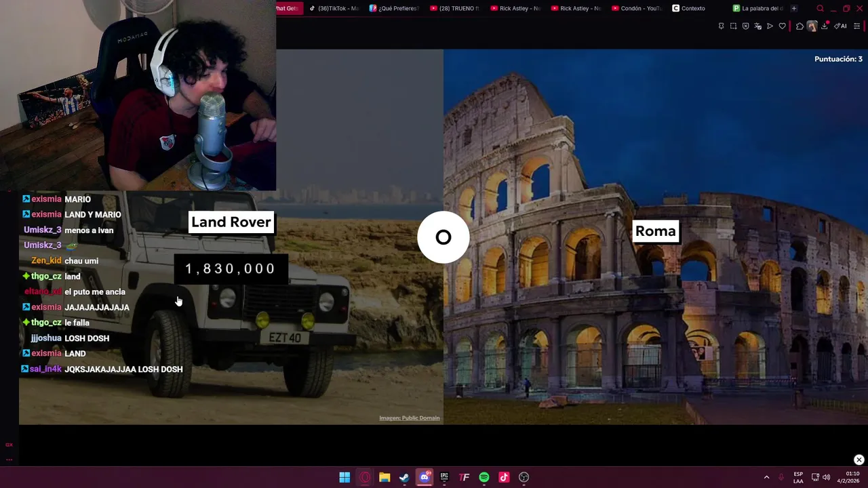Click the chat message 'menos a ivan'

click(x=89, y=230)
